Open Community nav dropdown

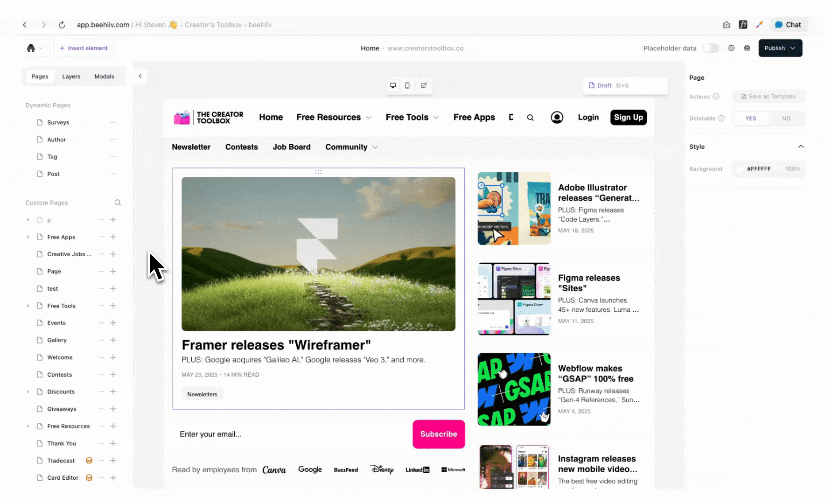coord(351,147)
